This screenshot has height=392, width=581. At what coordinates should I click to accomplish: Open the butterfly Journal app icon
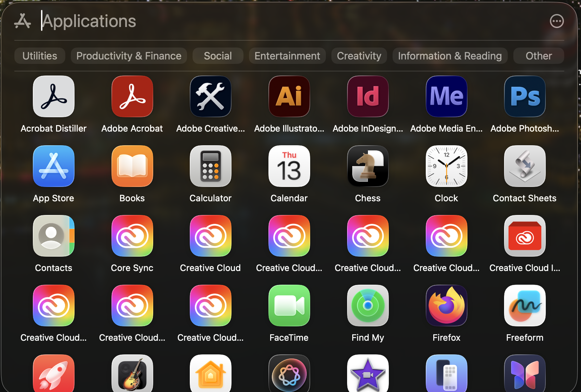525,374
